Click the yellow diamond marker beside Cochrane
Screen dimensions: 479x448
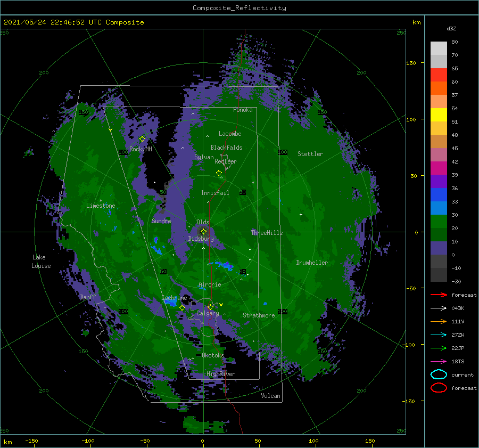[x=182, y=308]
